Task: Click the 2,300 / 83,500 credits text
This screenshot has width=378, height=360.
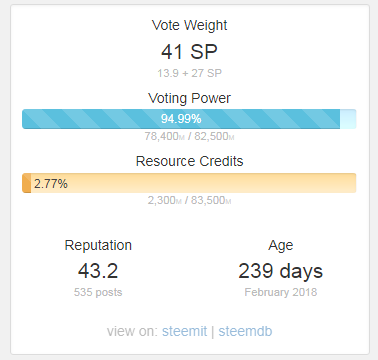Action: pyautogui.click(x=189, y=200)
